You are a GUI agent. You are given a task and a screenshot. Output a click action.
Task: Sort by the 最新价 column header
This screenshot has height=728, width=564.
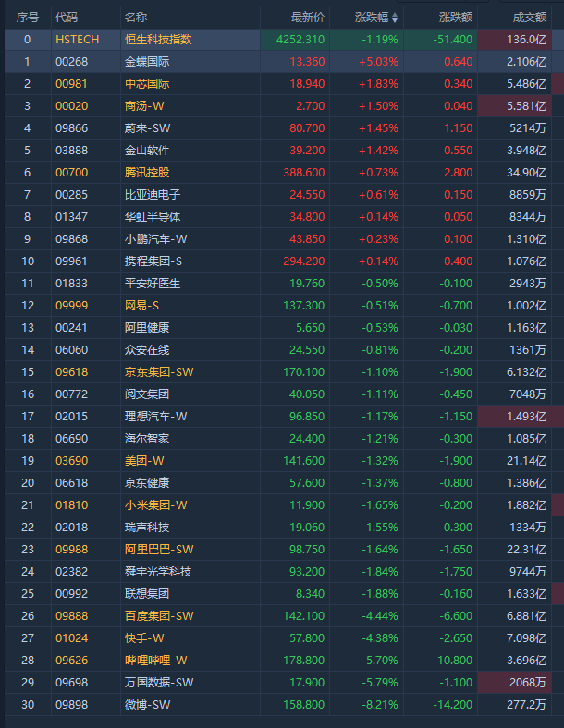(308, 18)
